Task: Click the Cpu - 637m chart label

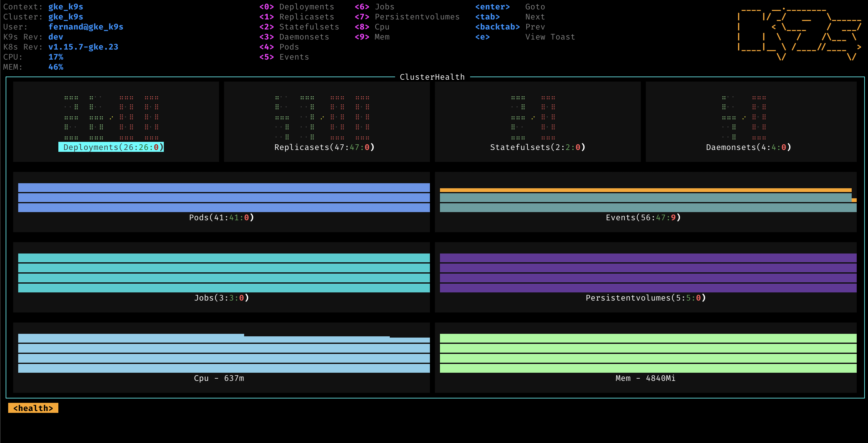Action: point(219,378)
